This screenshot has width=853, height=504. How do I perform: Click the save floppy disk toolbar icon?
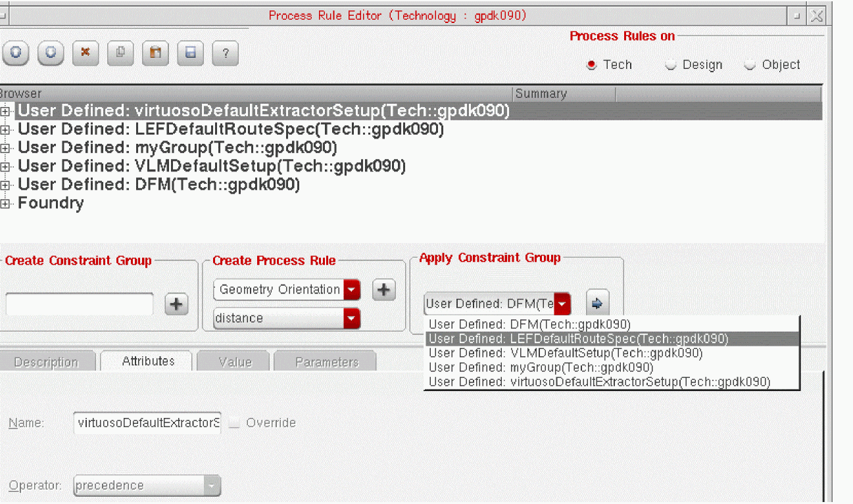(x=190, y=53)
